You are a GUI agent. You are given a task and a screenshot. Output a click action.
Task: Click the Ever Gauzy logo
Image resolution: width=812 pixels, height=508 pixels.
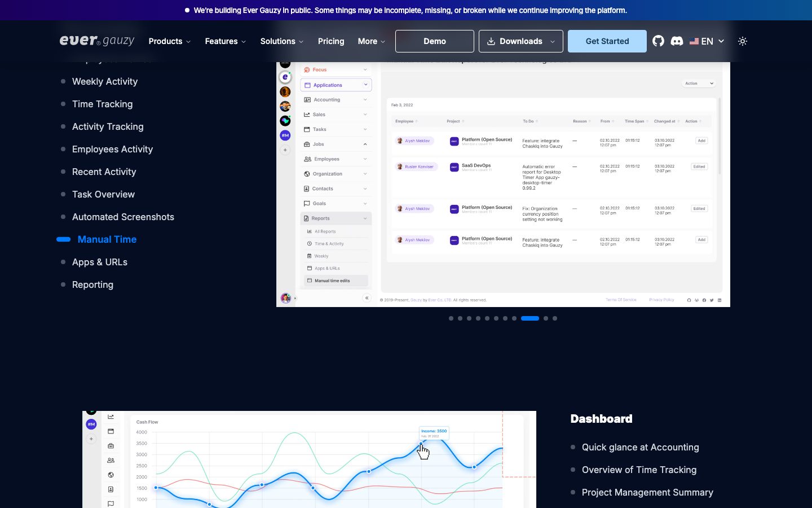[x=97, y=41]
